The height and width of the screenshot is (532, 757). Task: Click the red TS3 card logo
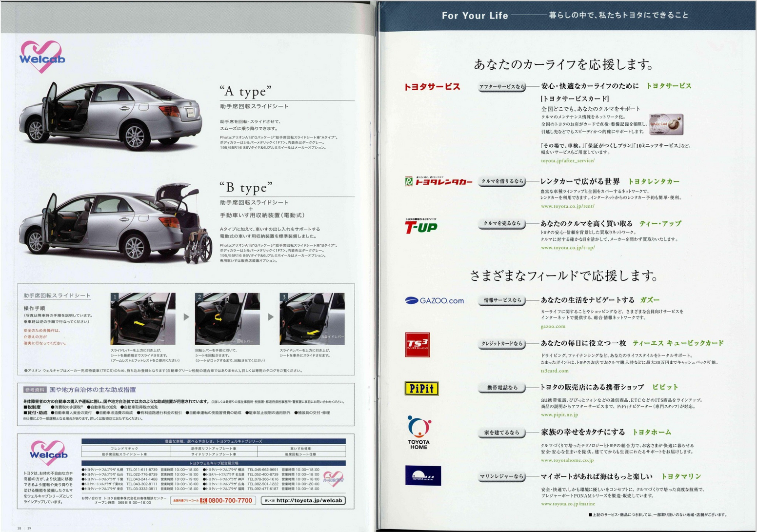(417, 345)
